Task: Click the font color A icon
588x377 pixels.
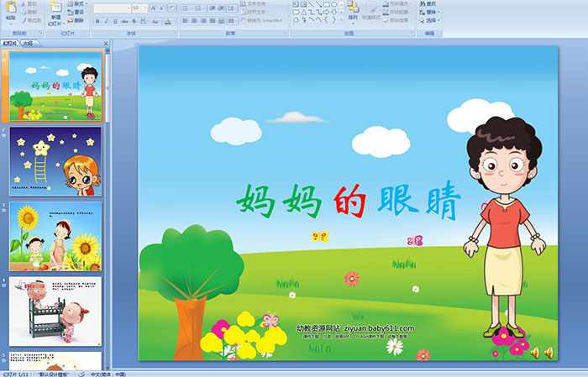Action: pos(168,21)
